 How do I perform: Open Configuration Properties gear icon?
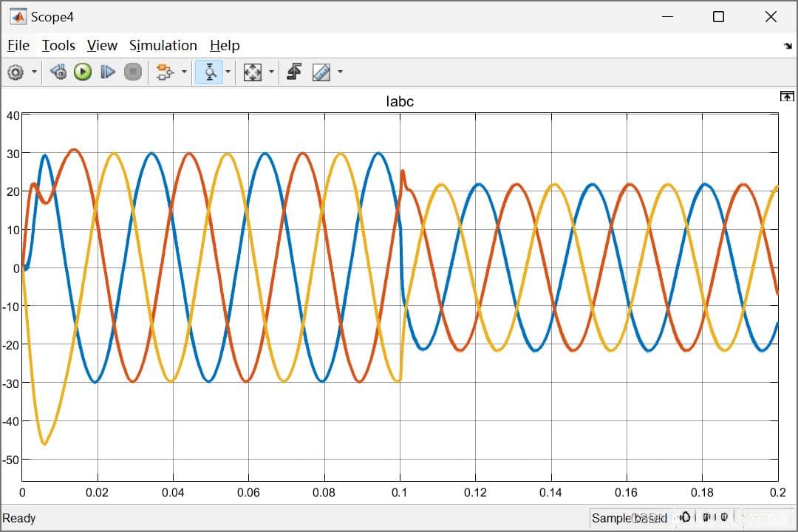(x=16, y=72)
